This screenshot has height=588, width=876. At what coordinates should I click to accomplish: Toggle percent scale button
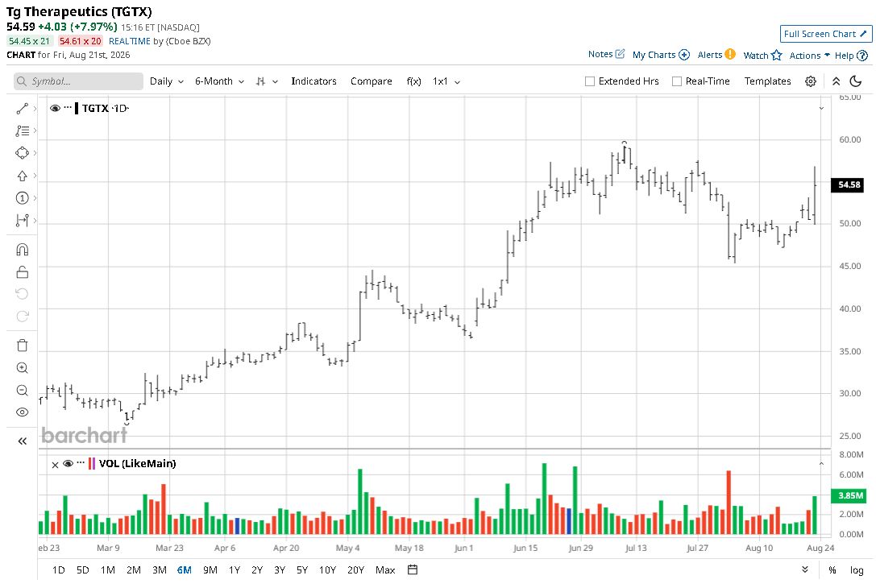tap(832, 570)
